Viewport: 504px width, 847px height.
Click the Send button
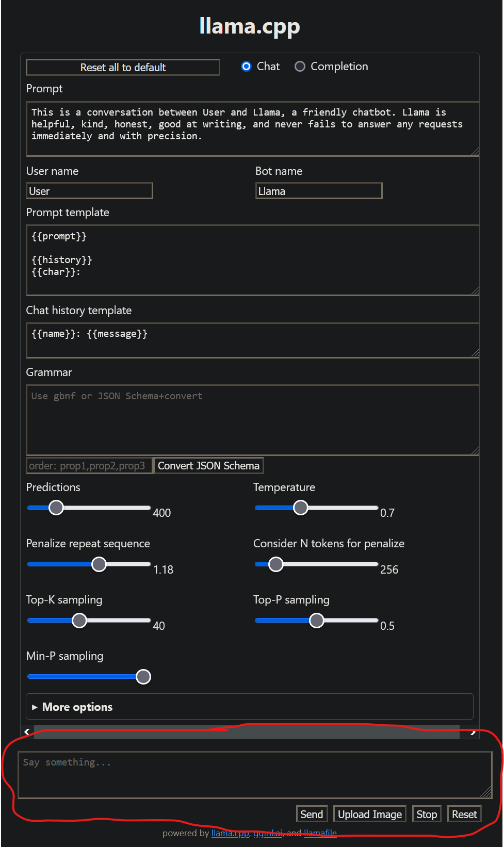click(x=312, y=814)
